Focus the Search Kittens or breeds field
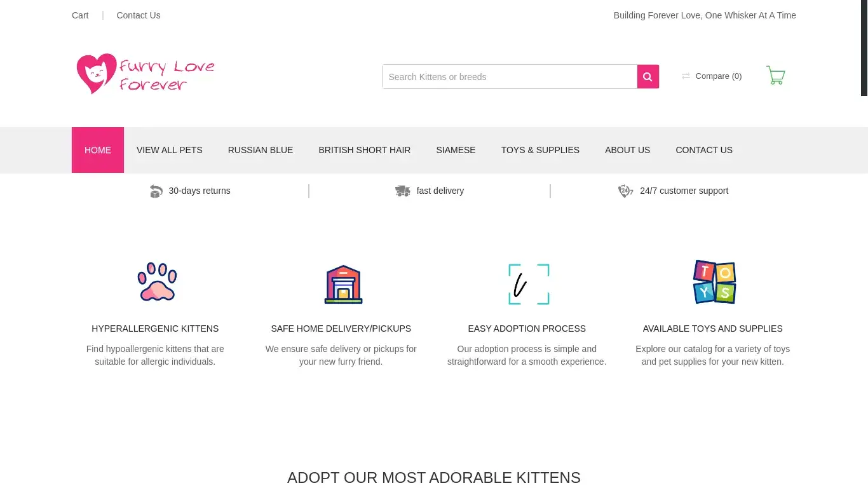 pyautogui.click(x=510, y=76)
